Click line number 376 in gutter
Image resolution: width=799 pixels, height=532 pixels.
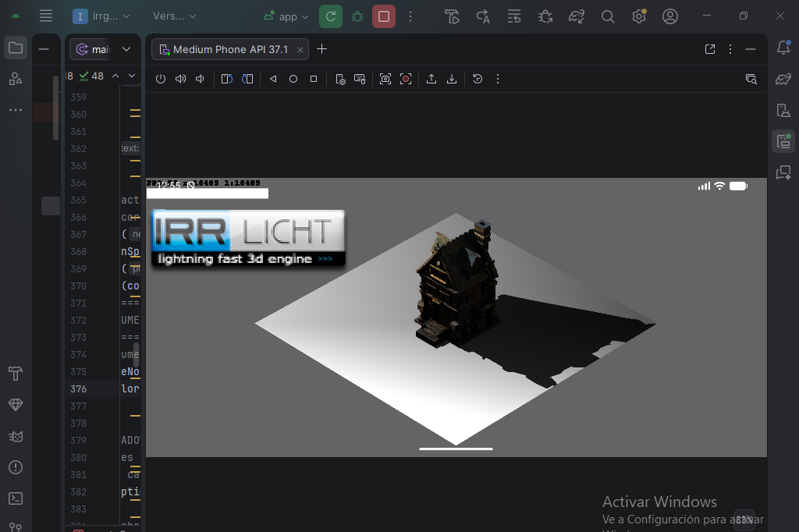[x=79, y=388]
